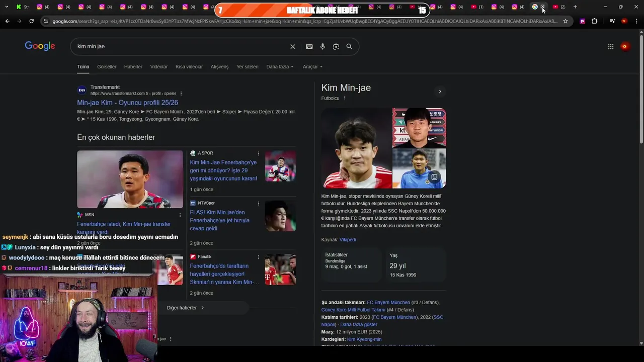
Task: Switch to the Görseller tab
Action: 107,67
